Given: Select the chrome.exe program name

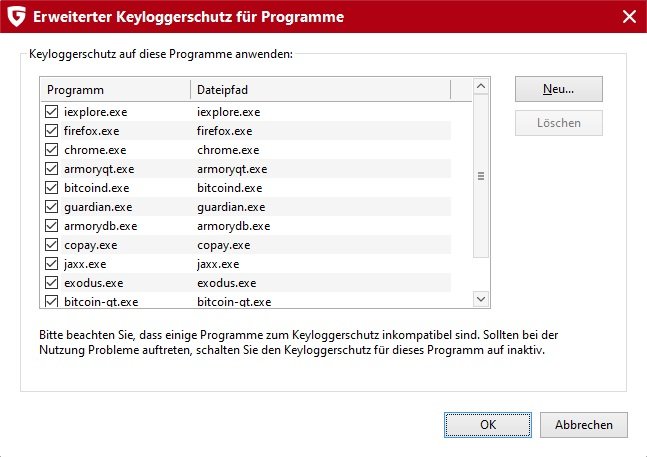Looking at the screenshot, I should tap(95, 150).
